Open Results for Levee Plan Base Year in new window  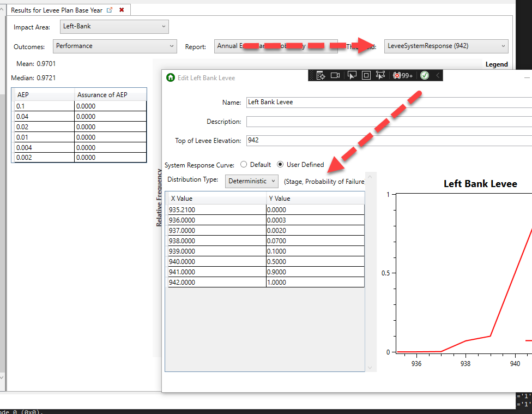tap(110, 9)
